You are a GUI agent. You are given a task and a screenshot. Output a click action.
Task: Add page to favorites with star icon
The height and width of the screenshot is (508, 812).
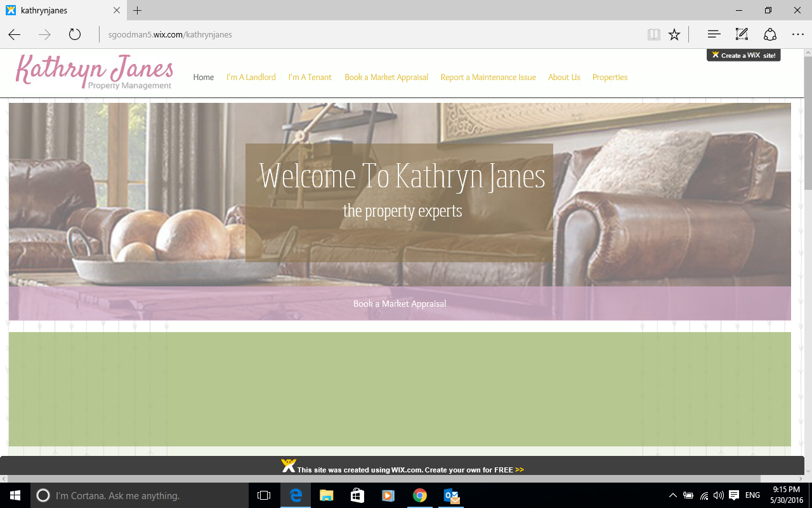[x=674, y=35]
